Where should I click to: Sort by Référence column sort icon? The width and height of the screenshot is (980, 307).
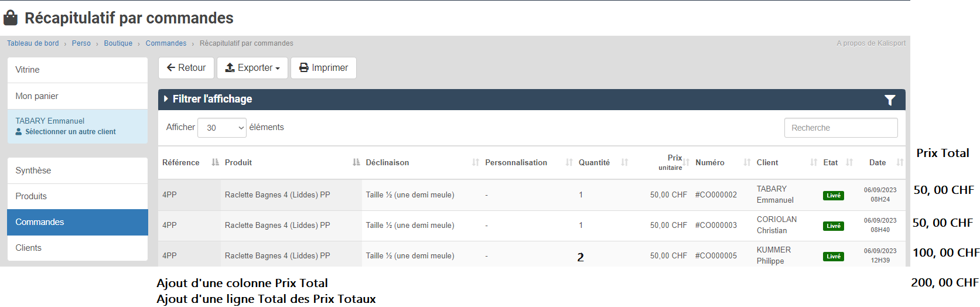[x=215, y=162]
